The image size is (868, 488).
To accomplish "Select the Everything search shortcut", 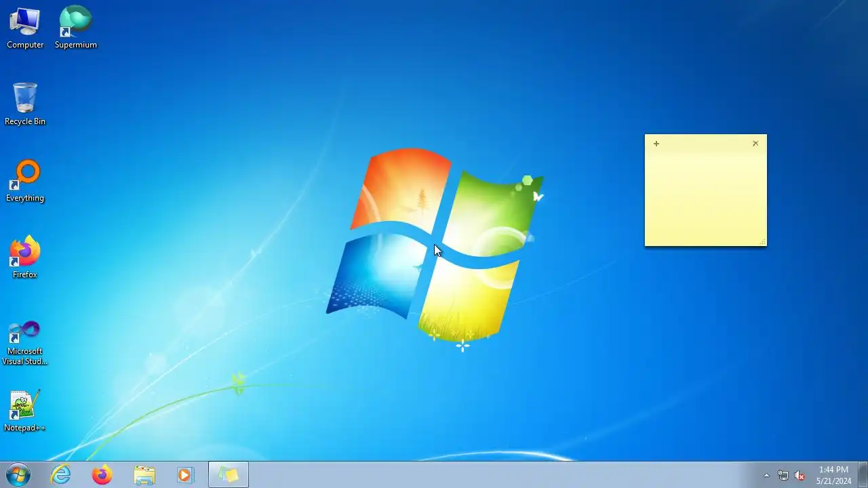I will pyautogui.click(x=25, y=181).
